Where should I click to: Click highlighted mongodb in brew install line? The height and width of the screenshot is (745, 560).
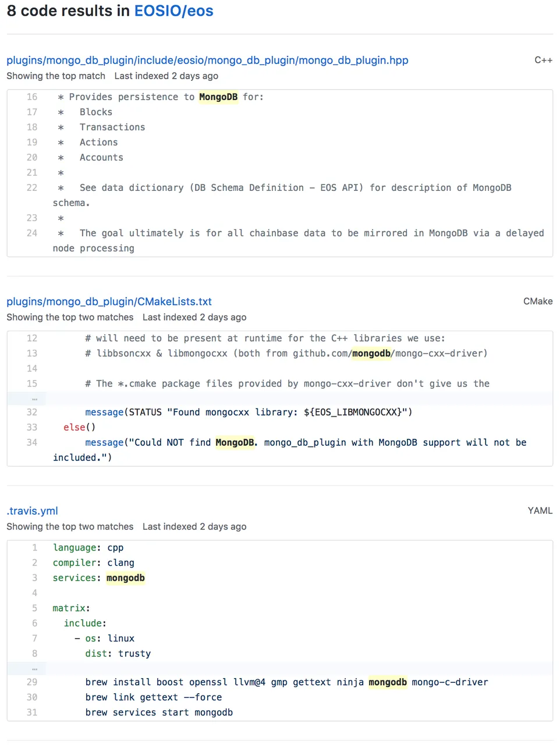pos(388,682)
